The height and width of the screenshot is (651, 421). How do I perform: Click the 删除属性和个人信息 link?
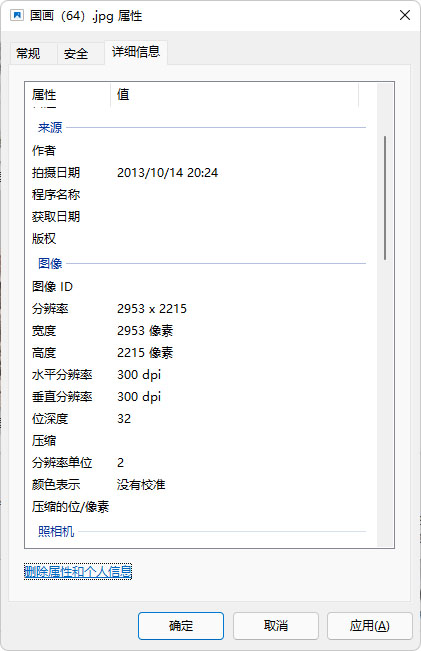tap(78, 571)
